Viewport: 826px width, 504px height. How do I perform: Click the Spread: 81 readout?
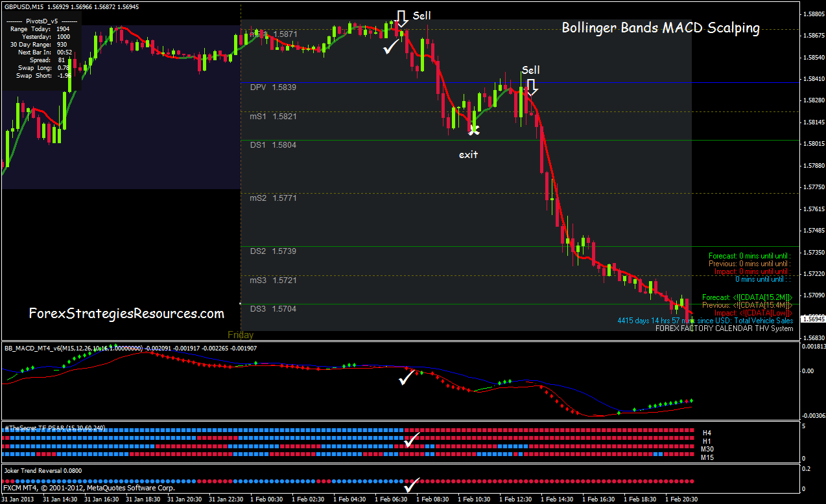(x=47, y=60)
